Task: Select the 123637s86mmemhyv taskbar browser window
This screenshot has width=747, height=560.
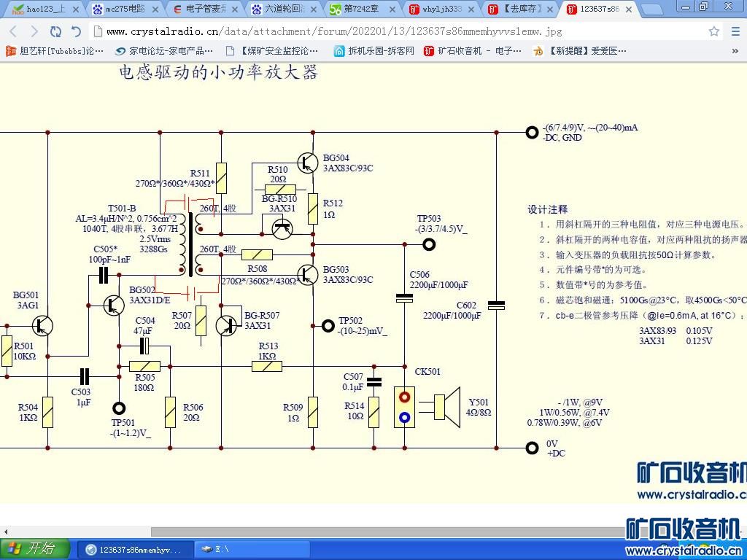Action: click(x=134, y=550)
